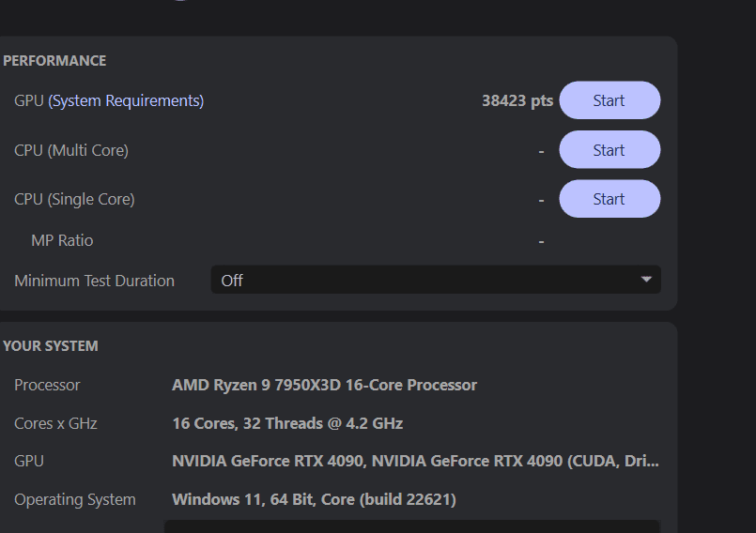
Task: Start the GPU benchmark test
Action: (609, 100)
